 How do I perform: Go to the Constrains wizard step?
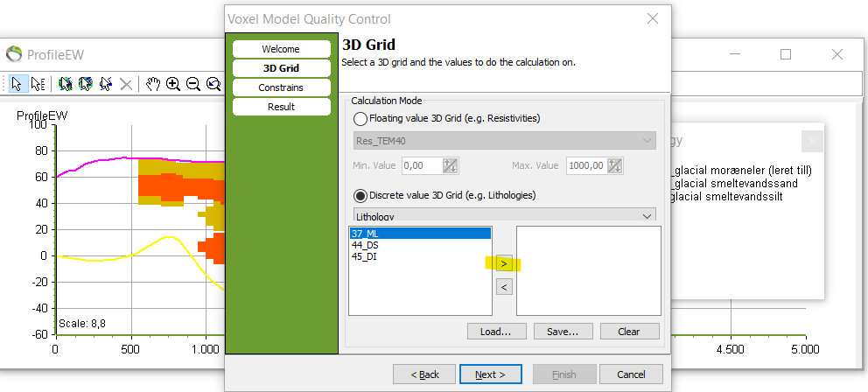[281, 87]
